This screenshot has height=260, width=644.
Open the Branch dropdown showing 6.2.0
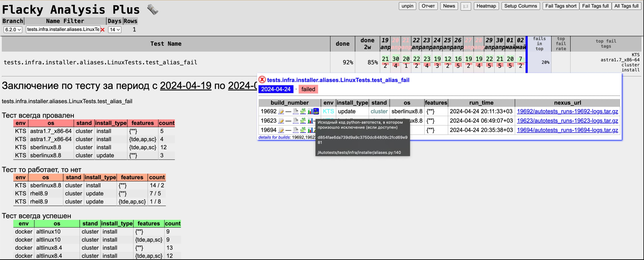point(13,30)
